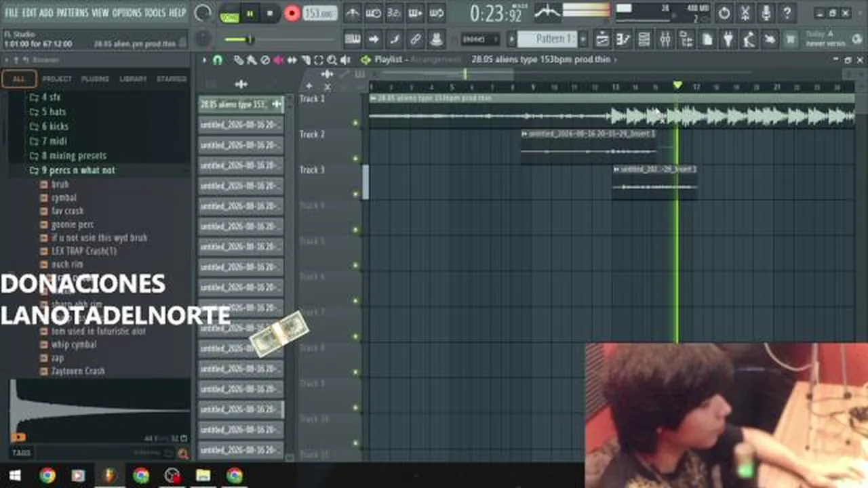868x488 pixels.
Task: Select the playlist Zoom tool
Action: [x=332, y=60]
